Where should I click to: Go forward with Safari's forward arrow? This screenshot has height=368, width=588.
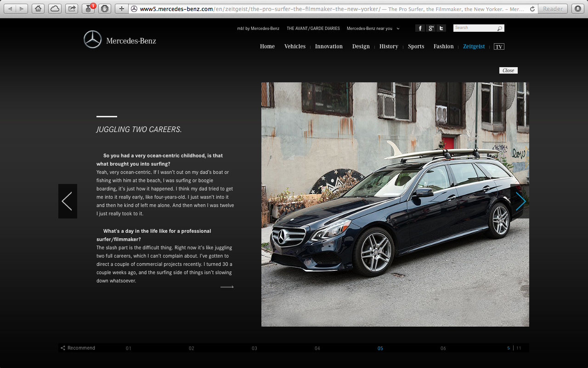(22, 9)
